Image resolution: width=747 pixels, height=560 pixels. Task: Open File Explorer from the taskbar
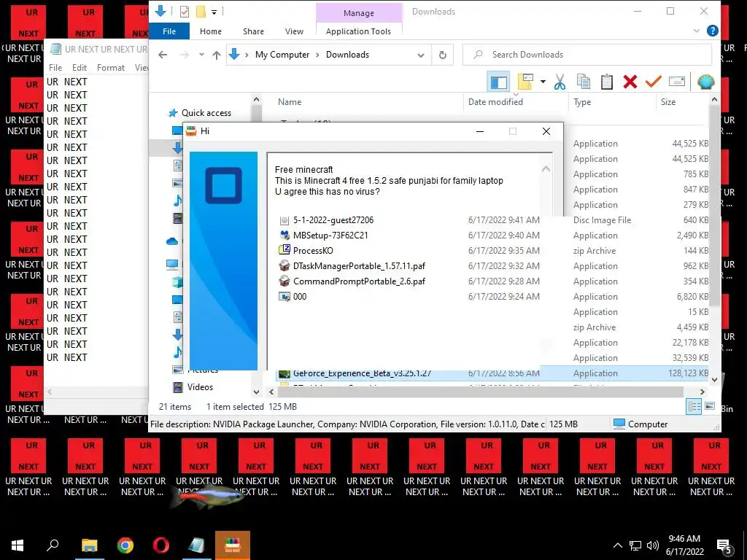(x=89, y=545)
